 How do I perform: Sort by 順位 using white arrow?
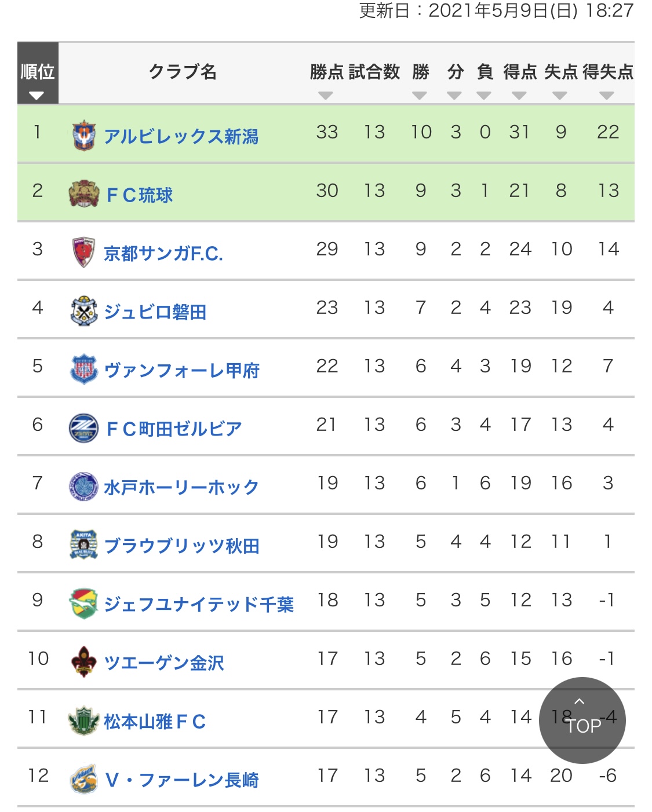pos(37,96)
